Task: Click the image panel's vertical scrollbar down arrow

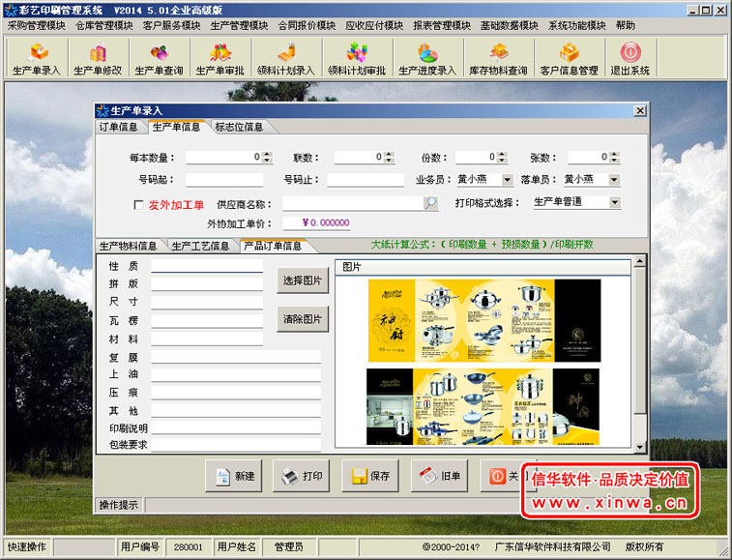Action: click(x=639, y=448)
